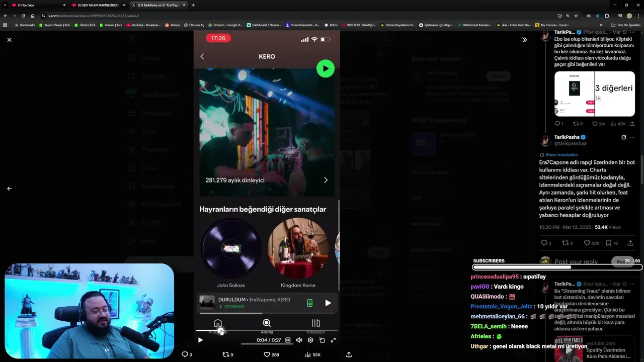Open the DURULDUM mini player track title
The width and height of the screenshot is (644, 362).
232,300
